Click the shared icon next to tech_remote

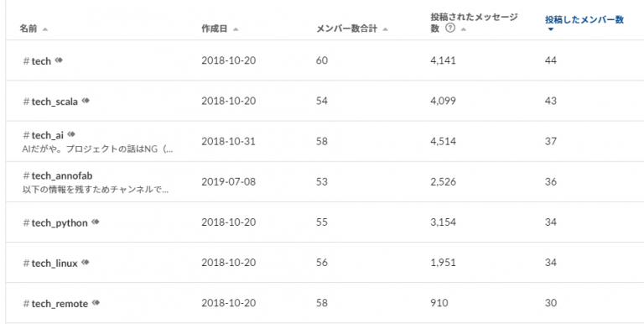coord(96,303)
